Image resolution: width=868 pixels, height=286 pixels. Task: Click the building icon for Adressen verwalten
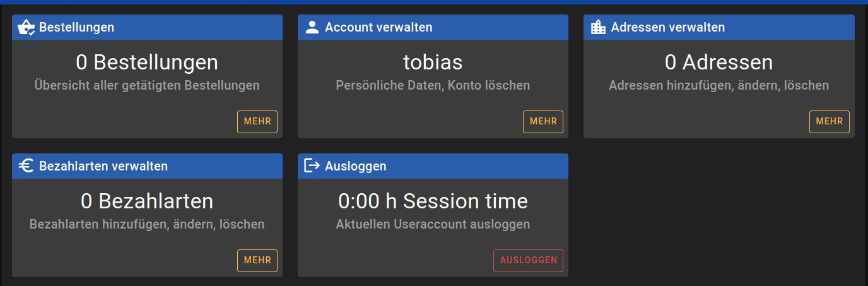click(x=597, y=27)
